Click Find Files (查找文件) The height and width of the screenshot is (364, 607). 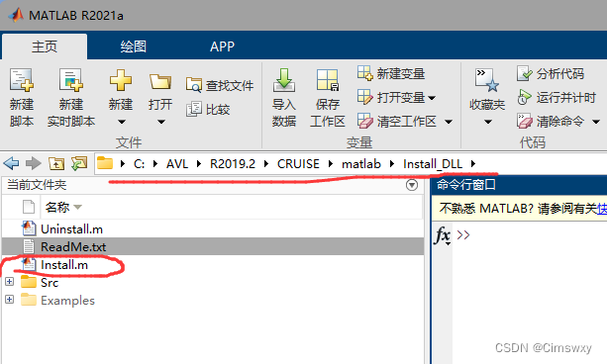[220, 85]
